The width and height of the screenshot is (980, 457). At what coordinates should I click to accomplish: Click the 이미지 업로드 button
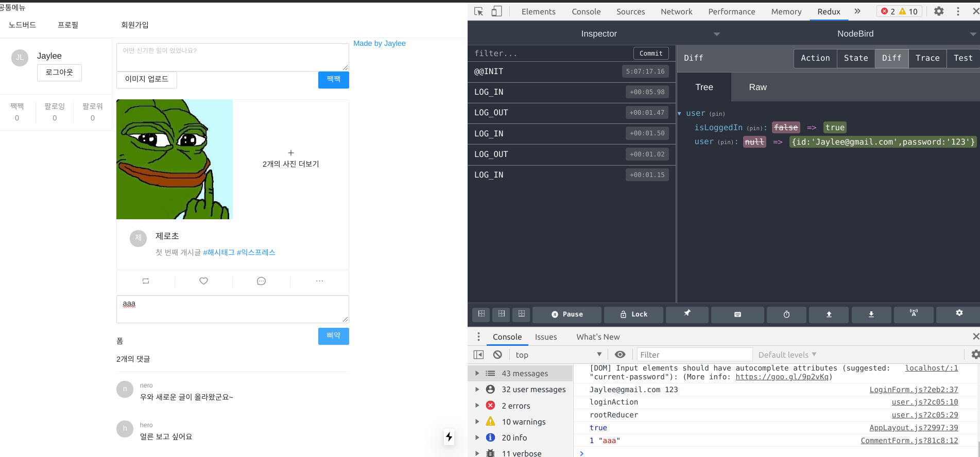tap(147, 79)
